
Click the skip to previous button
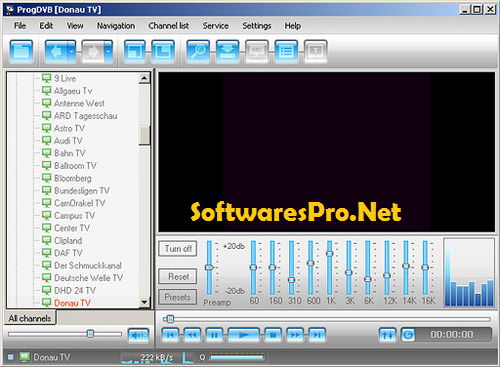click(x=170, y=335)
